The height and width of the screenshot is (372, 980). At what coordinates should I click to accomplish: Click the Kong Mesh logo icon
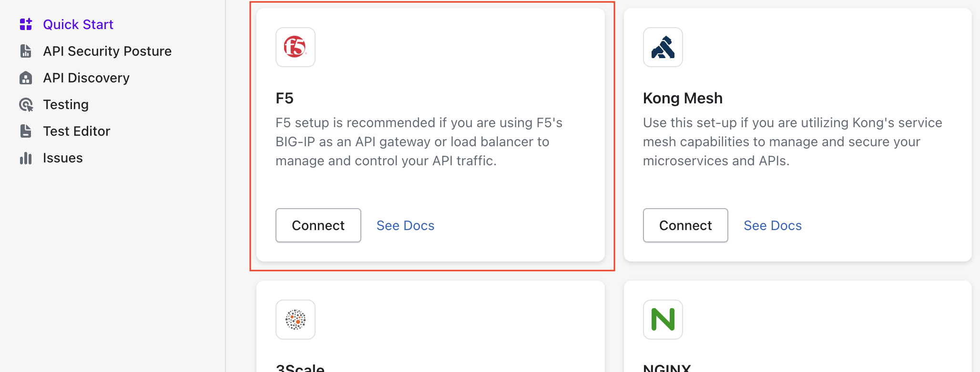(x=663, y=47)
